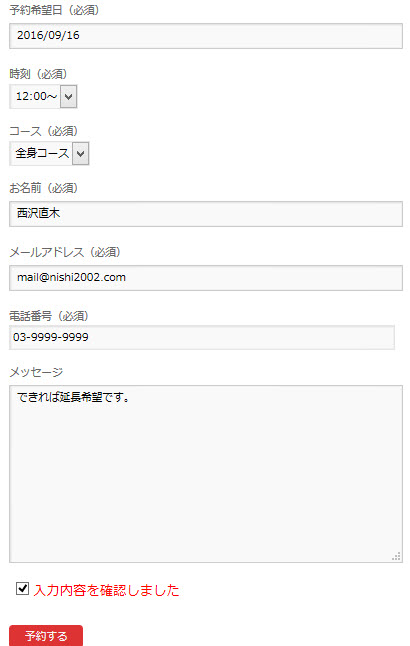The height and width of the screenshot is (646, 410).
Task: Click the お名前（必須） label
Action: (43, 188)
